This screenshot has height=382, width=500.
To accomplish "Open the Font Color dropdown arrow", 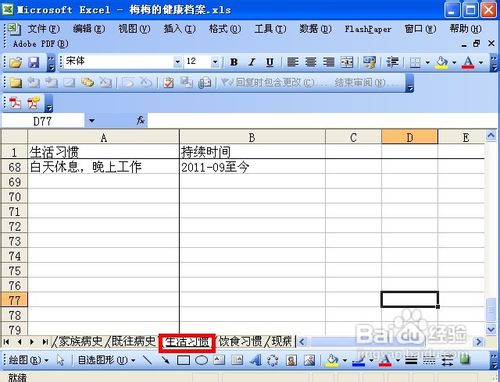I will (x=481, y=62).
